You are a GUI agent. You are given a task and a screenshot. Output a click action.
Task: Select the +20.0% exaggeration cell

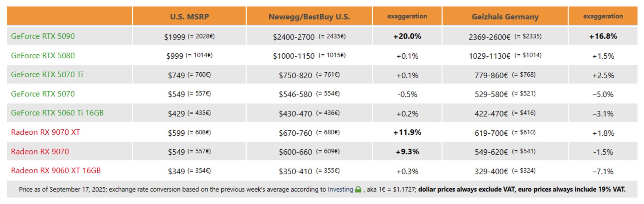(x=407, y=36)
